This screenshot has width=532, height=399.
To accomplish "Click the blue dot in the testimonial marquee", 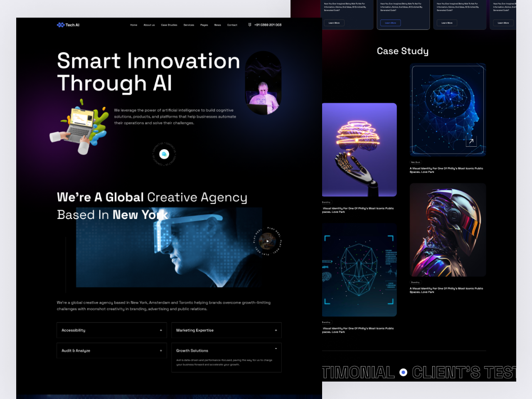I will [x=403, y=372].
